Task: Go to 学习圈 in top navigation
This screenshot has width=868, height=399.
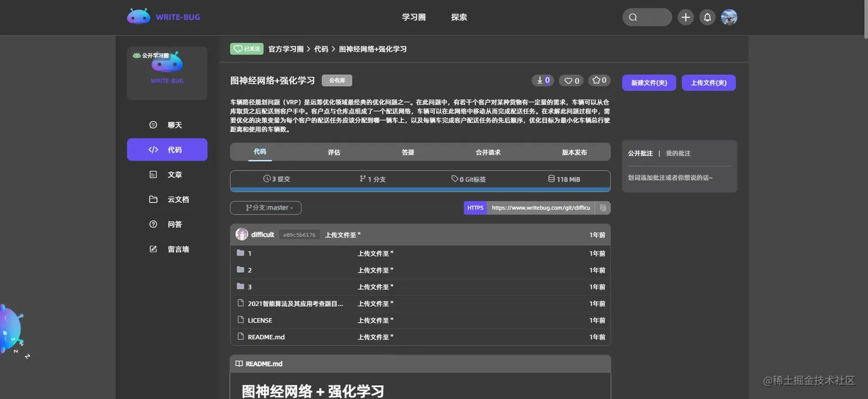Action: click(414, 17)
